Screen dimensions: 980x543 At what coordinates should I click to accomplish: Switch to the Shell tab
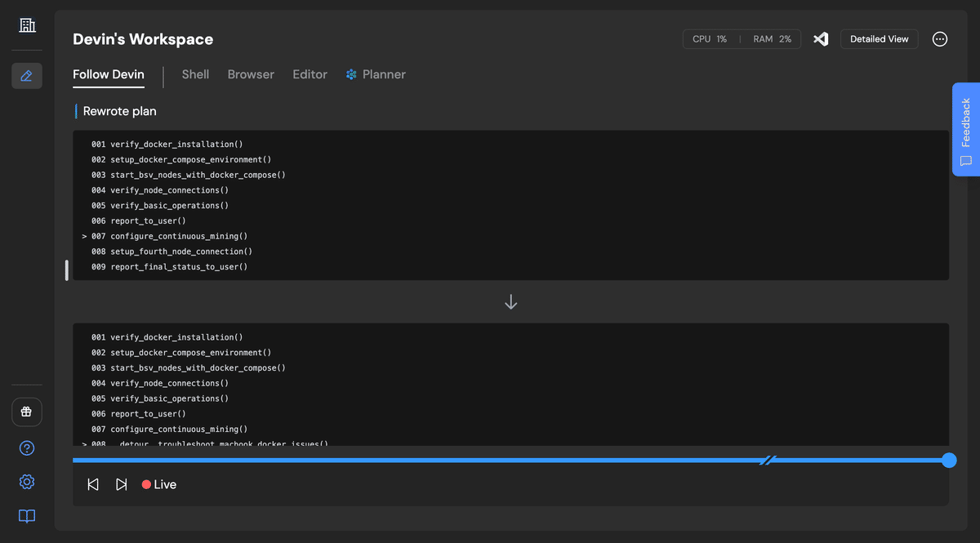click(x=195, y=73)
